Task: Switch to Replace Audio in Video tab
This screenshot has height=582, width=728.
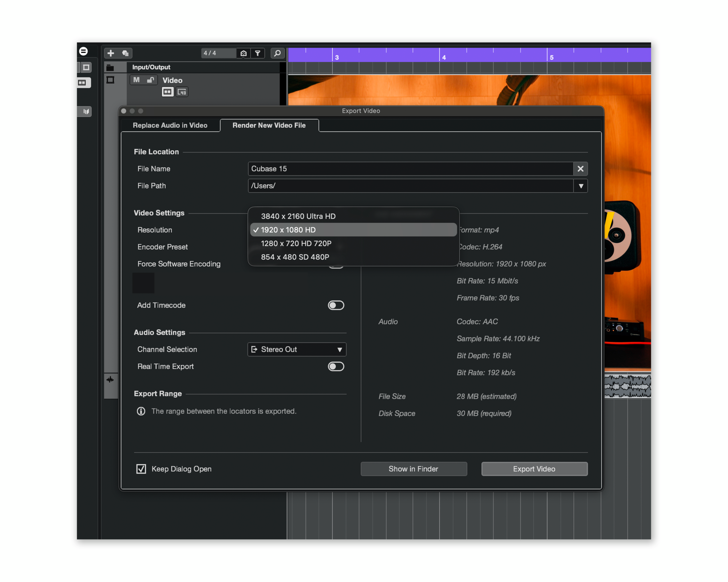Action: (x=170, y=125)
